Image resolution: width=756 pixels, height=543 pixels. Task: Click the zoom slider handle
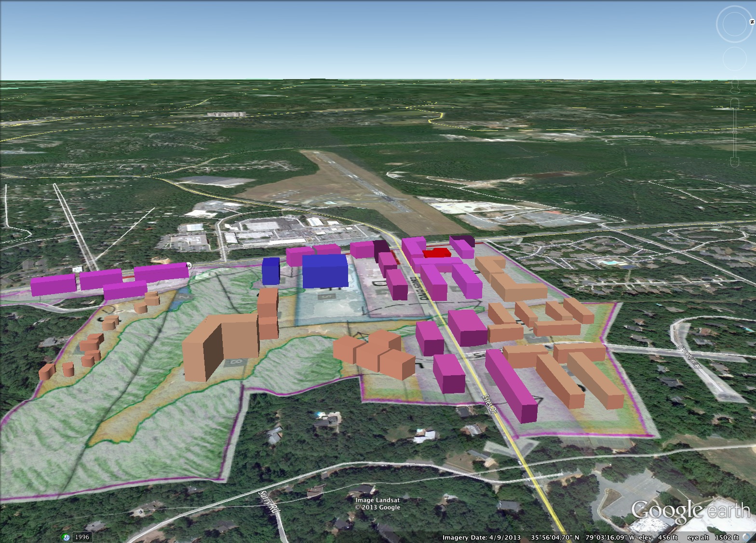735,132
